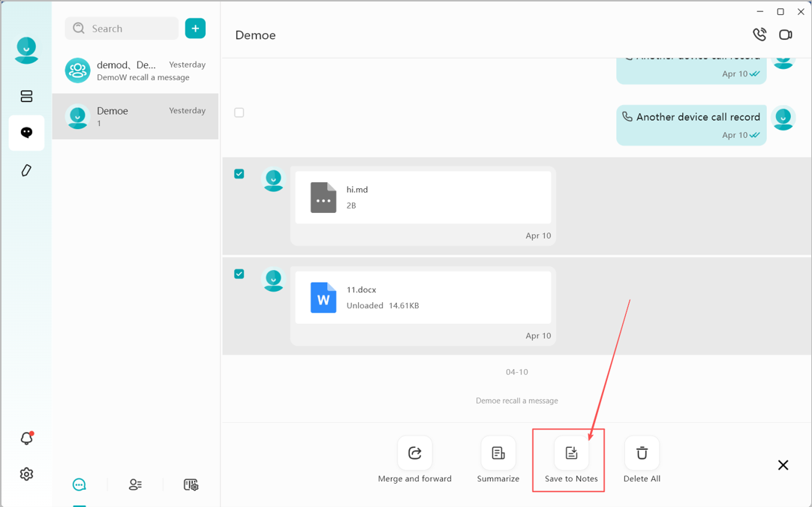The width and height of the screenshot is (812, 507).
Task: Open the Demoe conversation in list
Action: tap(135, 116)
